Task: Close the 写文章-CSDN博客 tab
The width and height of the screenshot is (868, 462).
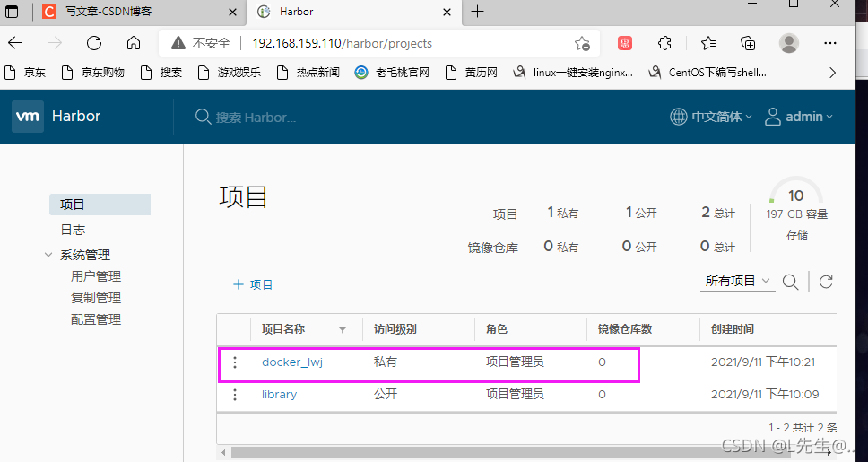Action: coord(232,12)
